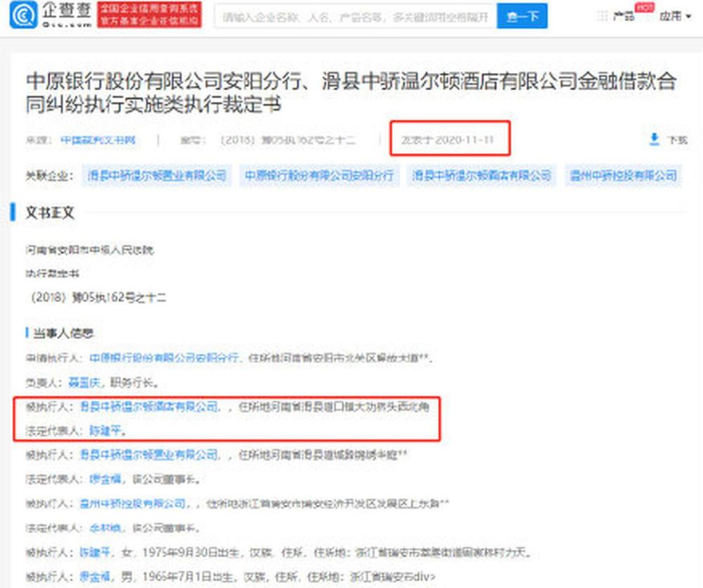The height and width of the screenshot is (588, 703).
Task: Open 温州中骄控股有限公司 link in party list
Action: click(x=133, y=503)
